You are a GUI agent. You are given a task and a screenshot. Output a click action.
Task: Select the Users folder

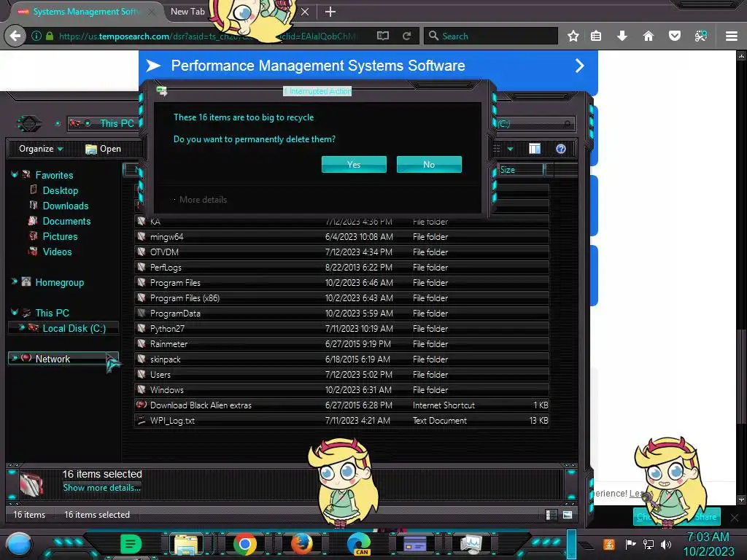(341, 374)
